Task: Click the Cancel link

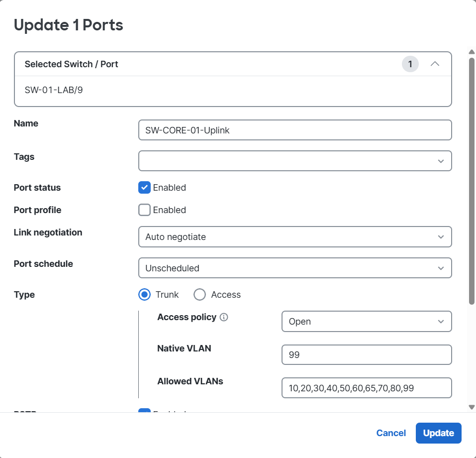Action: [391, 433]
